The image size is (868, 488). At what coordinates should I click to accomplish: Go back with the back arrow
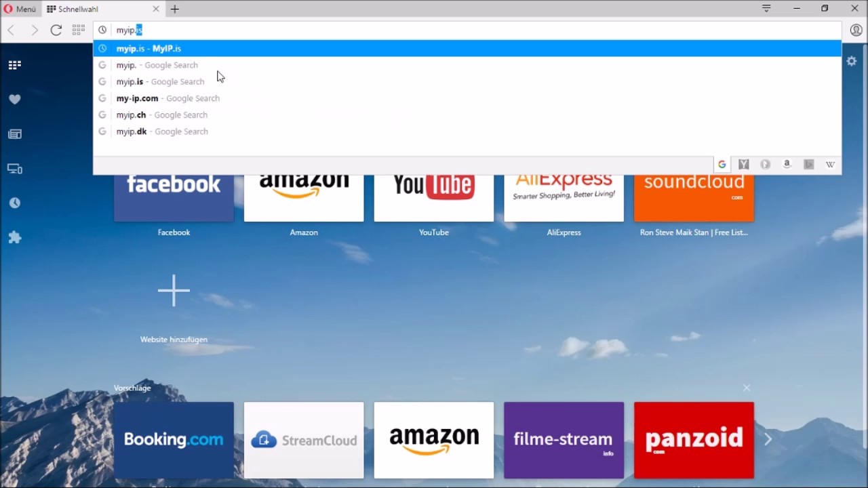[x=12, y=30]
